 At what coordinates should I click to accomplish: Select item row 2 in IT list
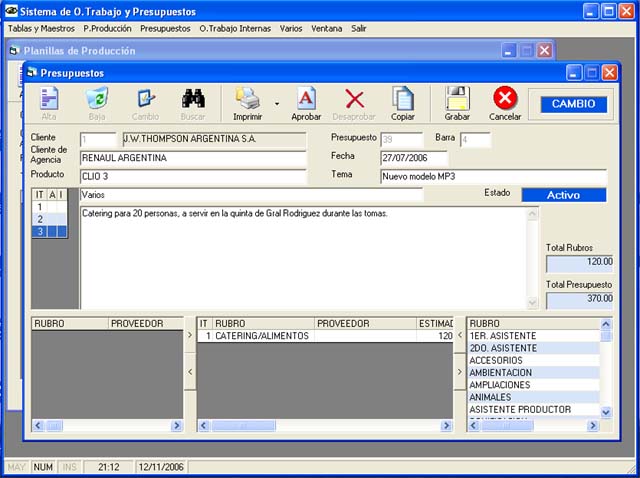(40, 219)
